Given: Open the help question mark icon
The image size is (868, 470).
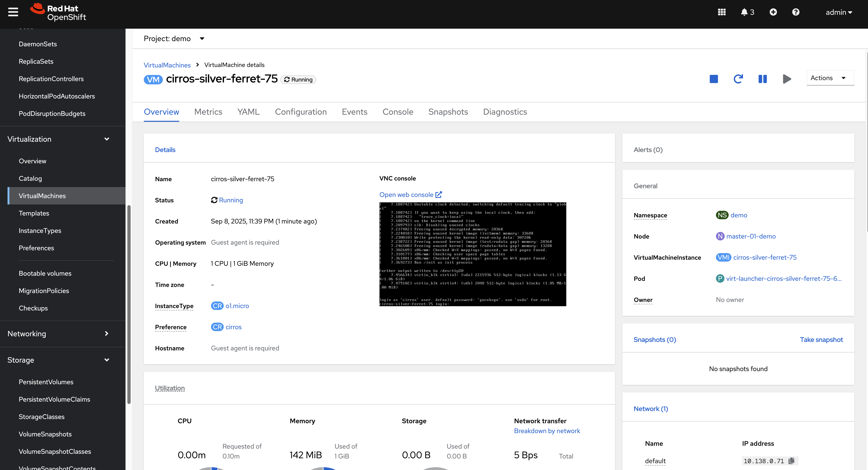Looking at the screenshot, I should (796, 12).
